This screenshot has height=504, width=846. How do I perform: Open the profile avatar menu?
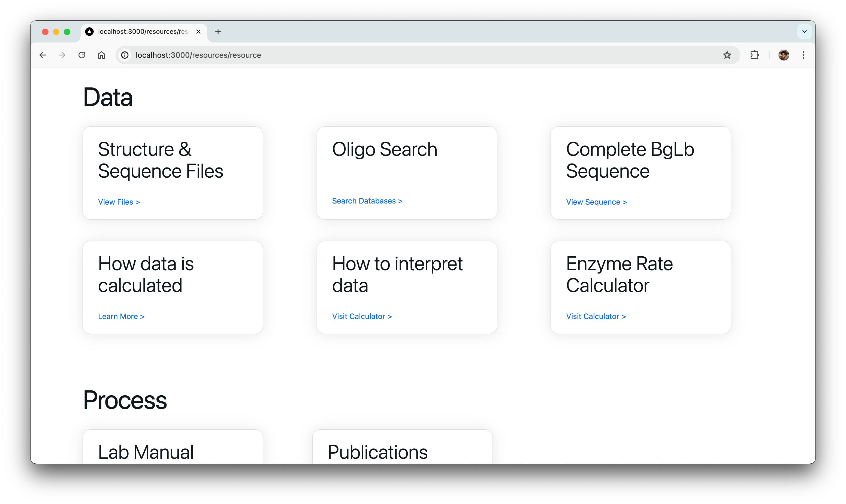tap(784, 55)
